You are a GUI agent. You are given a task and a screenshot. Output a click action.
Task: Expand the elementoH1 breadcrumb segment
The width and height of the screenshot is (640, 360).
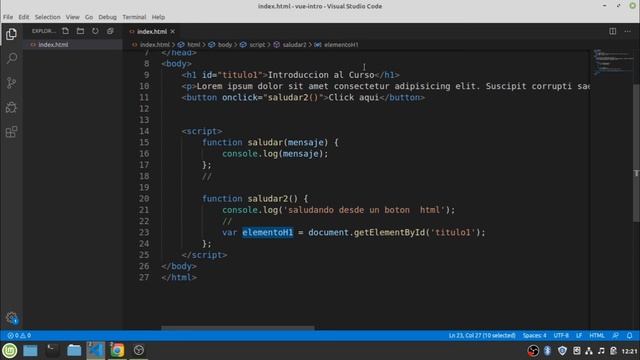tap(336, 45)
